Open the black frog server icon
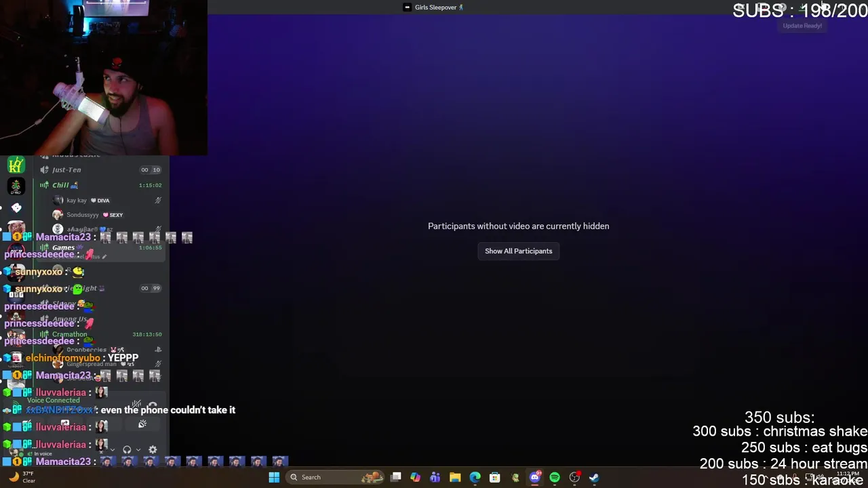The height and width of the screenshot is (488, 868). pyautogui.click(x=16, y=186)
